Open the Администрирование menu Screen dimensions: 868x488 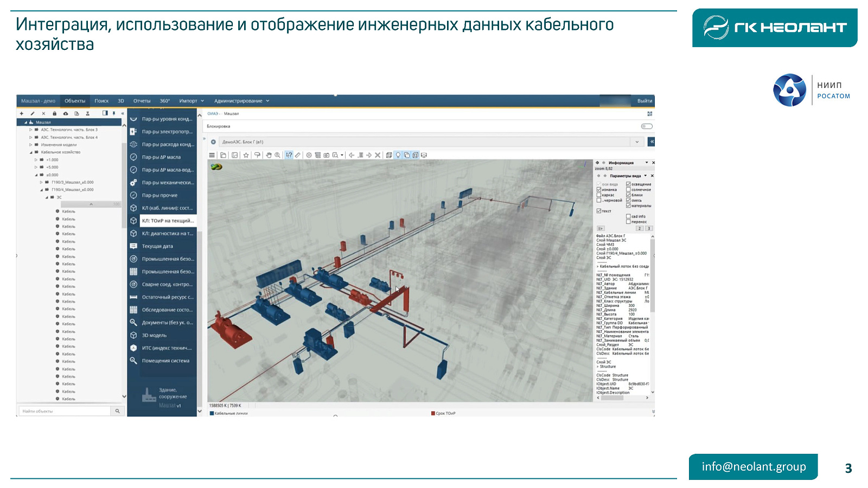[241, 101]
